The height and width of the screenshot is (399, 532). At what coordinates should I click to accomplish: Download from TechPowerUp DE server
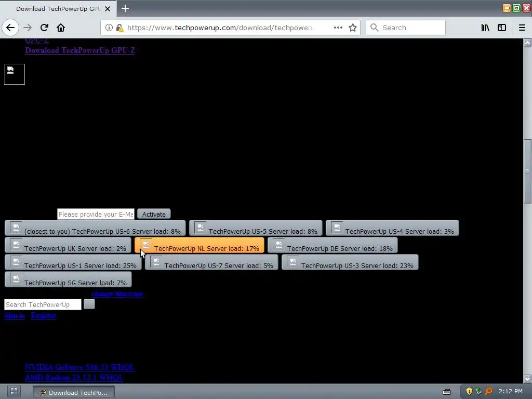pyautogui.click(x=332, y=245)
